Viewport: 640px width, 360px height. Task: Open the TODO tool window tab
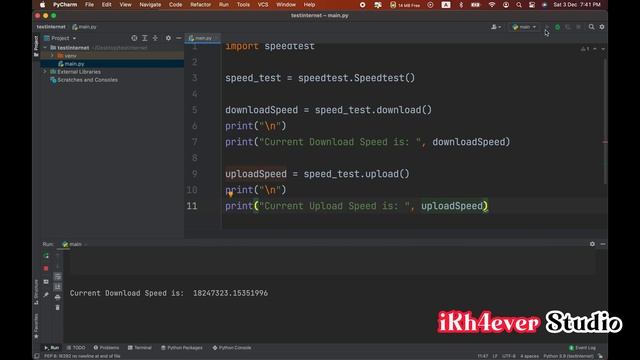coord(76,348)
